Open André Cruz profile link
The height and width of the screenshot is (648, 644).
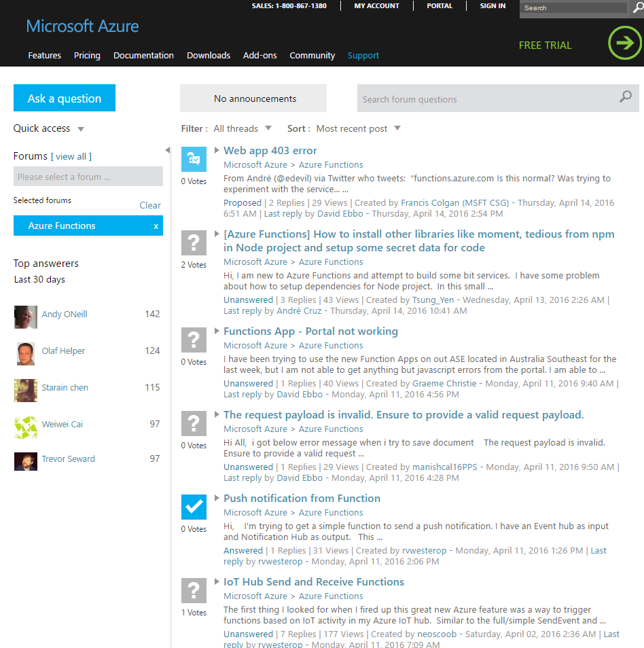click(299, 311)
